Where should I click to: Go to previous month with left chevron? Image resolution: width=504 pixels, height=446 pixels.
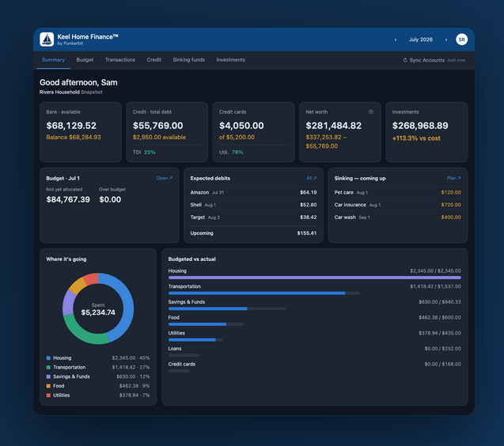pyautogui.click(x=396, y=40)
